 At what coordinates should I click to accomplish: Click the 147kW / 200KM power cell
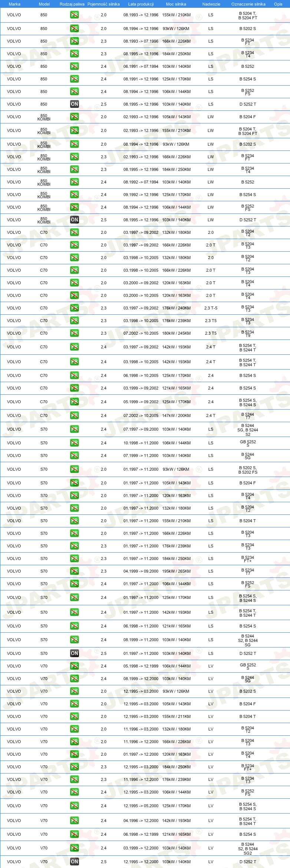coord(176,415)
